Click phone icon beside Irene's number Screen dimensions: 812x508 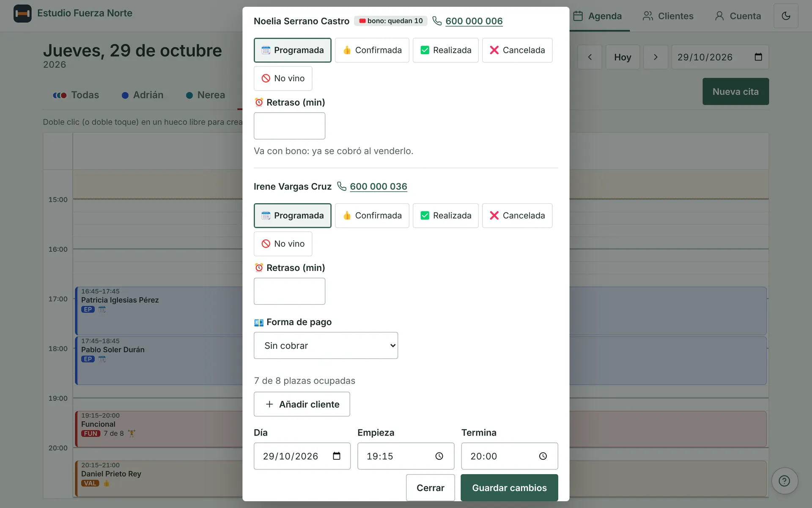click(341, 186)
